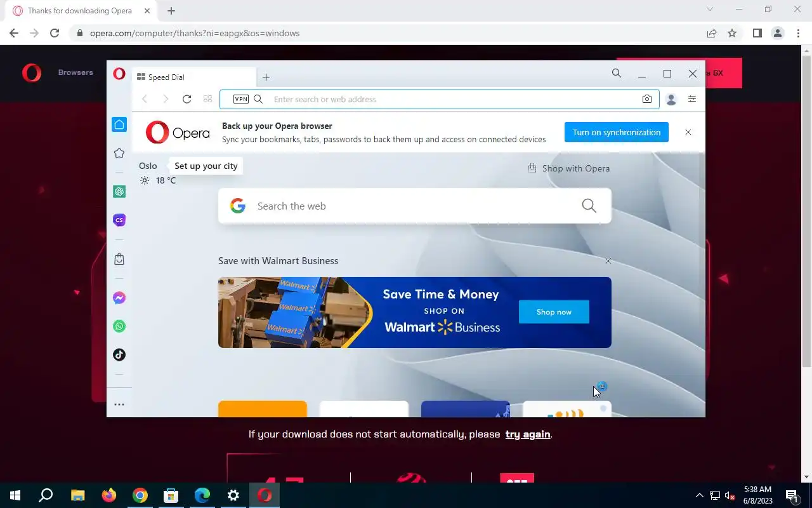
Task: Open bookmarks star icon in sidebar
Action: 119,153
